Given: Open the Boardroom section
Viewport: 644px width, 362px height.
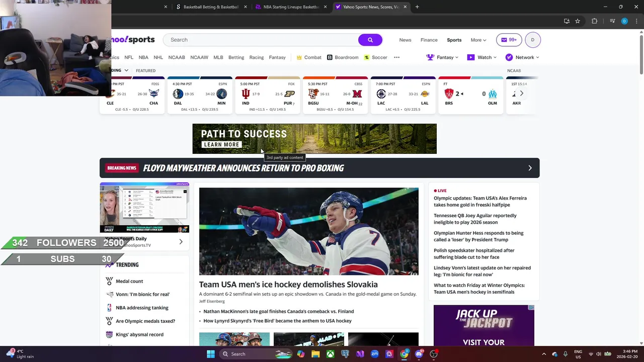Looking at the screenshot, I should pos(343,57).
